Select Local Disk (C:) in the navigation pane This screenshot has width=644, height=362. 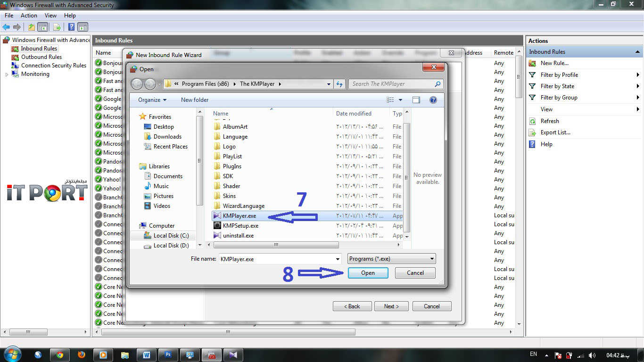pos(171,236)
